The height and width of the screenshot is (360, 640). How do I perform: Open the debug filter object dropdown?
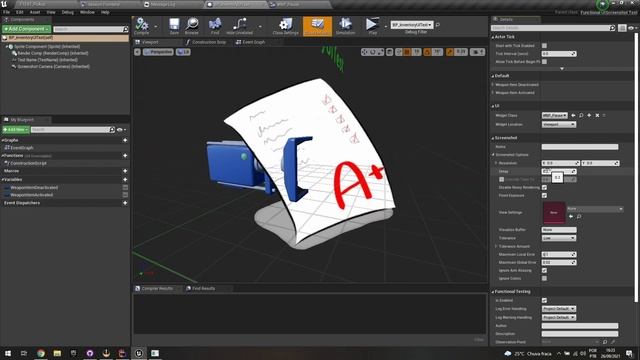(x=412, y=25)
